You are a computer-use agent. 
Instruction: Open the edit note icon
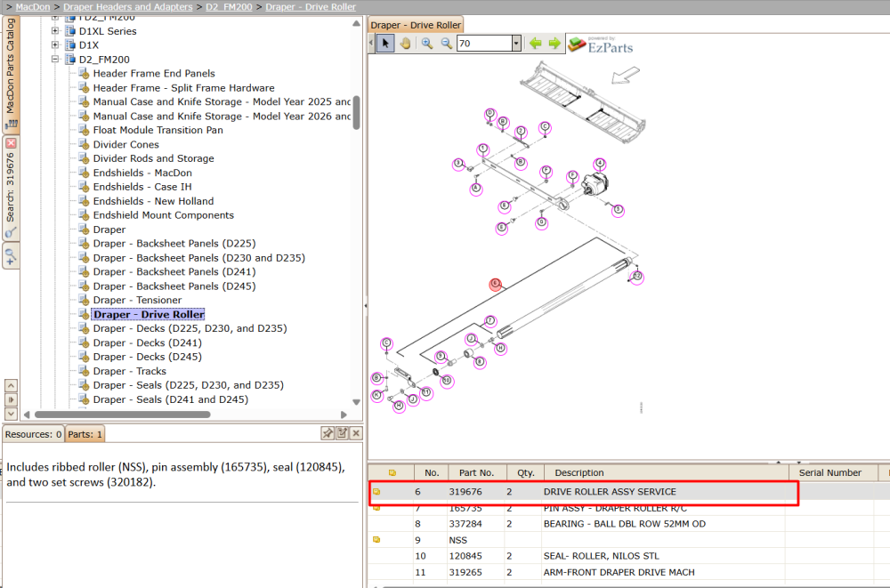tap(342, 433)
